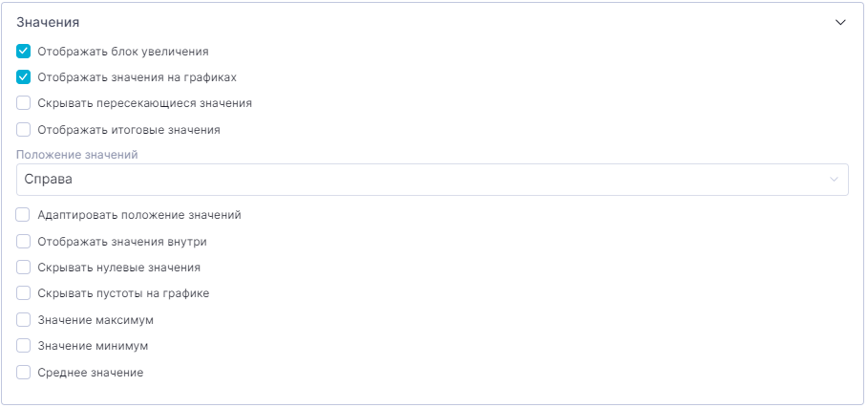Click the Отображать итоговые значения label text
This screenshot has width=868, height=408.
click(x=129, y=129)
